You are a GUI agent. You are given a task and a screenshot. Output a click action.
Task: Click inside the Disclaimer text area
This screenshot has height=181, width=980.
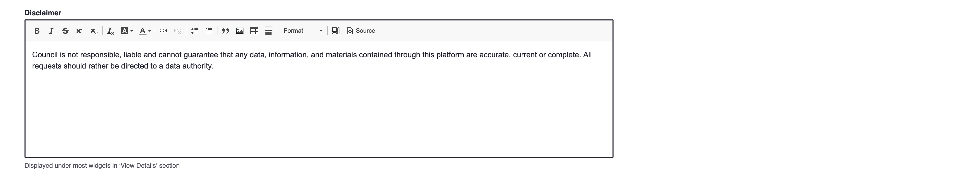coord(319,99)
